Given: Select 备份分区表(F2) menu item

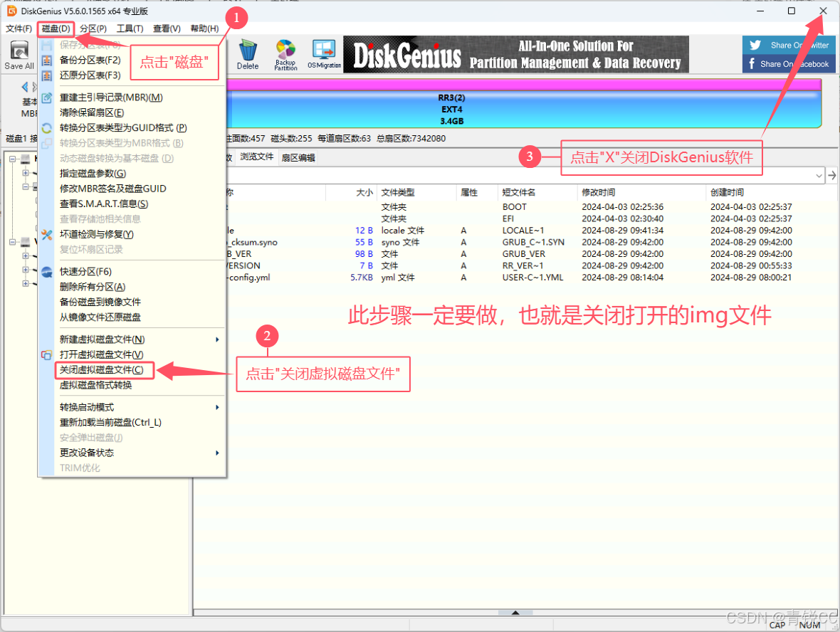Looking at the screenshot, I should click(x=90, y=60).
